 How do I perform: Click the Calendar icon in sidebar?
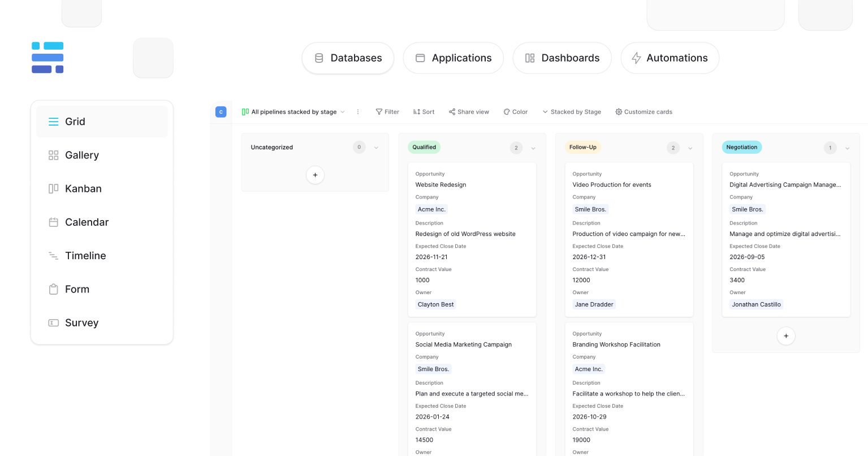53,222
